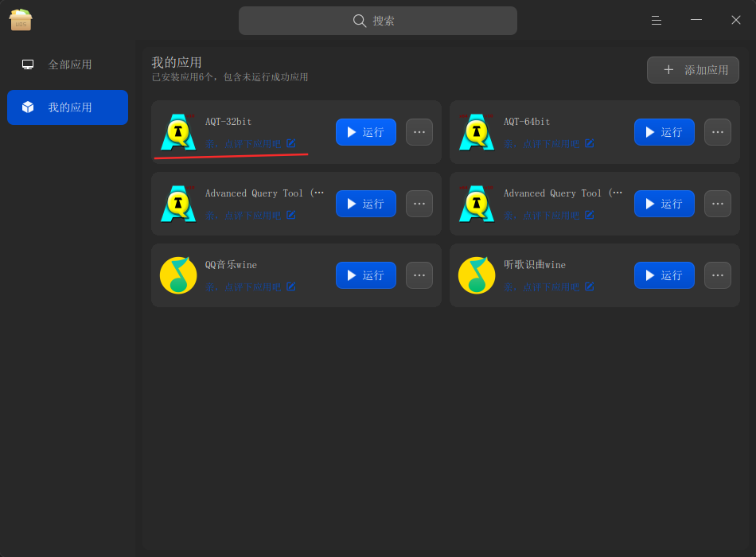Click the AQT-32bit app icon
Screen dimensions: 756x557
pyautogui.click(x=178, y=132)
